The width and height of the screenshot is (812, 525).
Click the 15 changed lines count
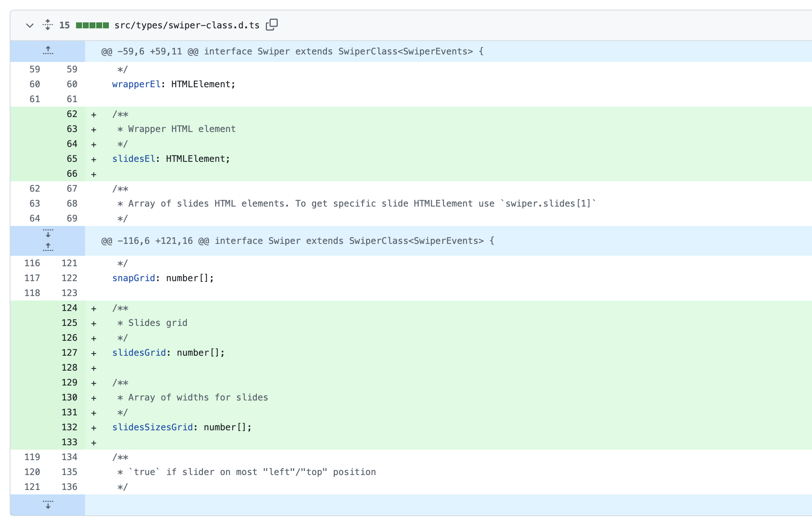[x=64, y=25]
